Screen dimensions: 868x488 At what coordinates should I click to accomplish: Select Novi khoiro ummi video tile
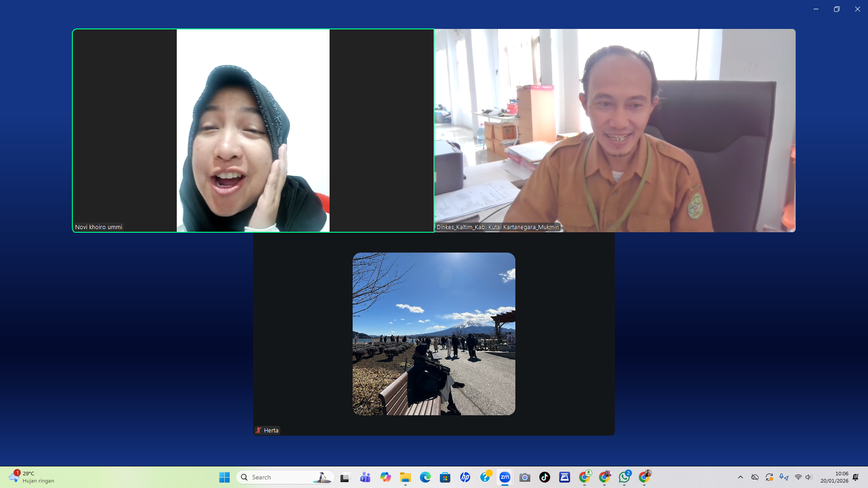tap(253, 131)
